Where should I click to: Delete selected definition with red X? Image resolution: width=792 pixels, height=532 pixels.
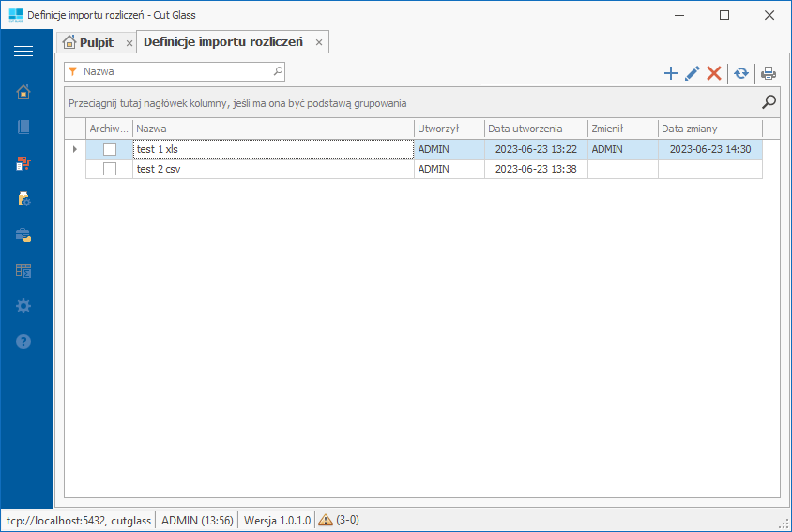pos(714,73)
